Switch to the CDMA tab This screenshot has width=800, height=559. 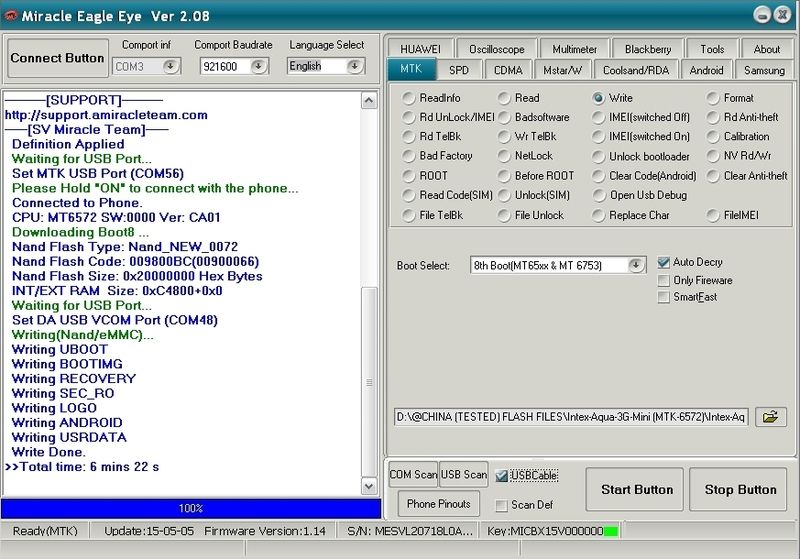(x=508, y=70)
